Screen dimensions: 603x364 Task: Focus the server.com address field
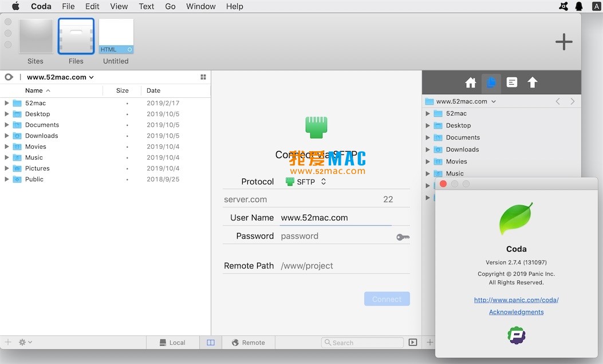click(x=300, y=199)
